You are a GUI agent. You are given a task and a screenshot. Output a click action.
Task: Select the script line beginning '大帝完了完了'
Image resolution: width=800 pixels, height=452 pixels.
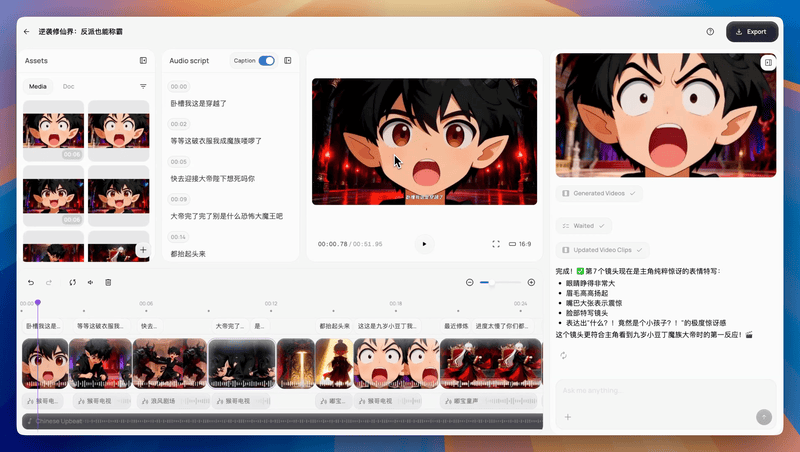pos(226,216)
